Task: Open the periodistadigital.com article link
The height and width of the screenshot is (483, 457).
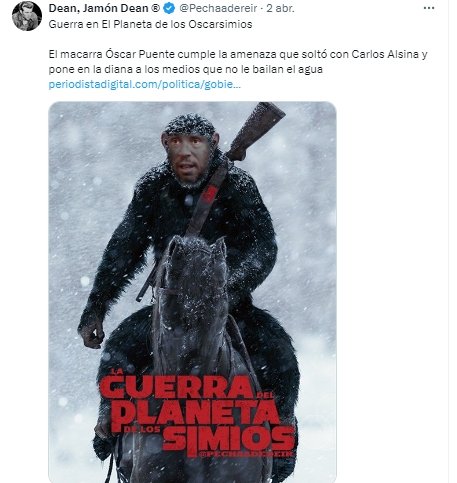Action: 144,84
